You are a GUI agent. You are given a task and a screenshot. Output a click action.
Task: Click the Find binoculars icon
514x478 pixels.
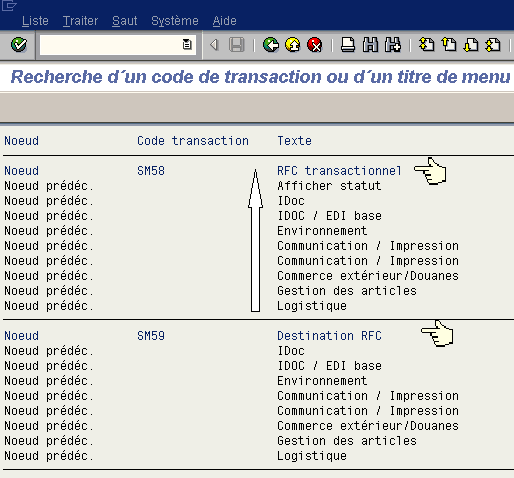[370, 45]
